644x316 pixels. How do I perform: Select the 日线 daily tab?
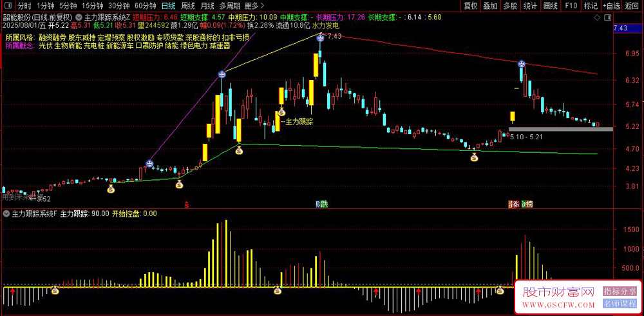coord(168,6)
